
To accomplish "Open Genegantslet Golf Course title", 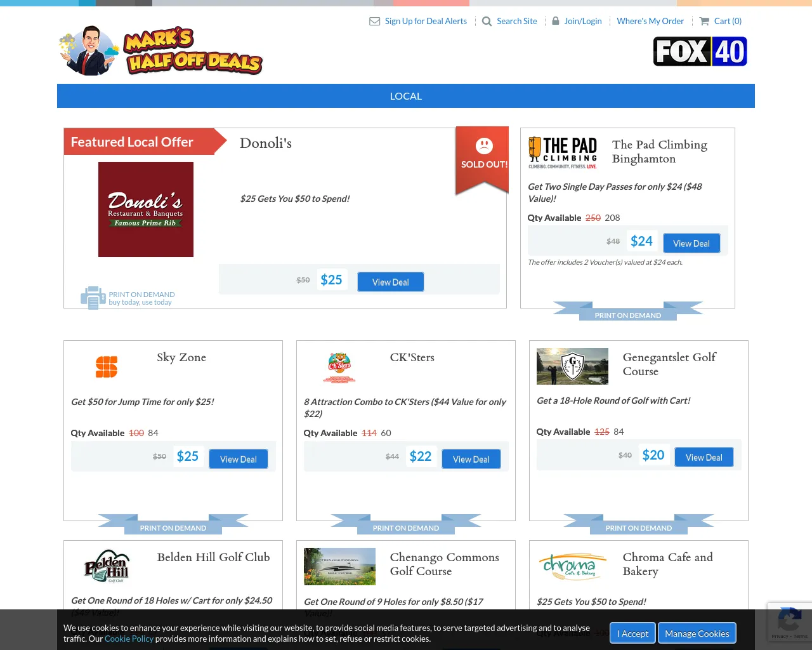I will coord(670,364).
